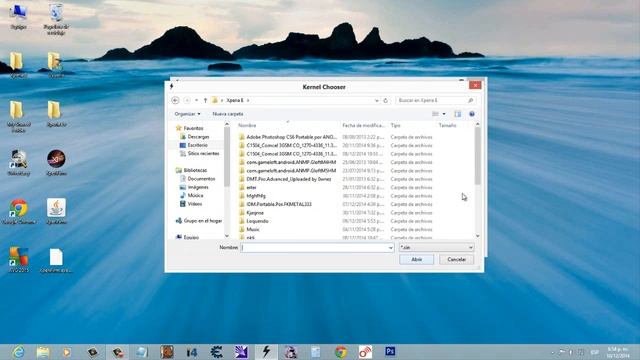Select Escritorio in the navigation pane
This screenshot has height=360, width=640.
198,145
